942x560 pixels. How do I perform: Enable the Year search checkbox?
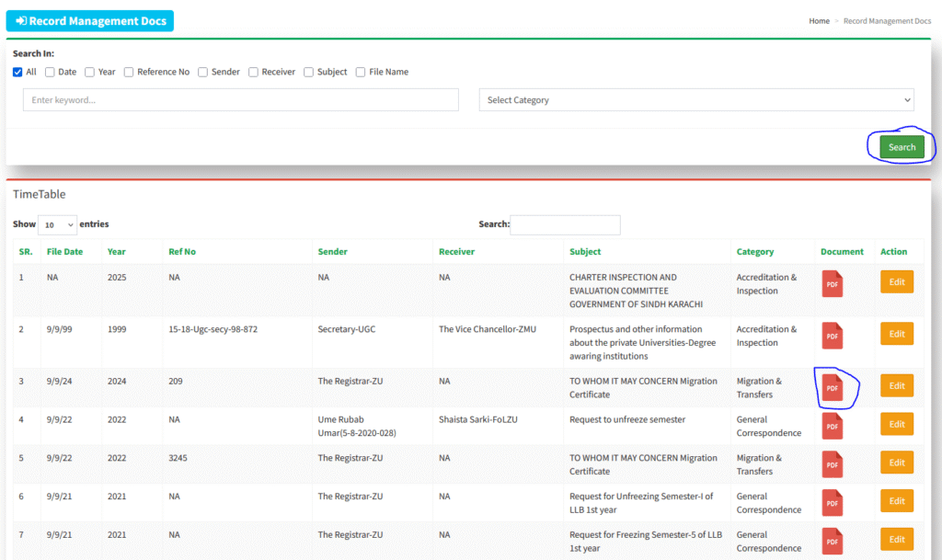point(89,72)
